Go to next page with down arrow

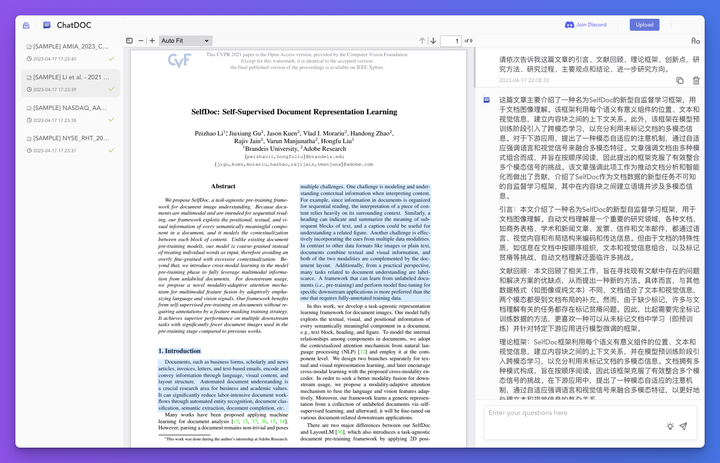[433, 41]
